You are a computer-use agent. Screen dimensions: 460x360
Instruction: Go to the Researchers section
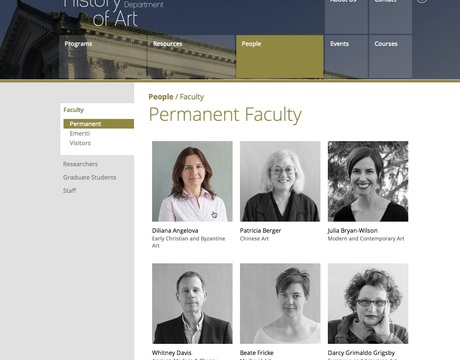[x=80, y=164]
